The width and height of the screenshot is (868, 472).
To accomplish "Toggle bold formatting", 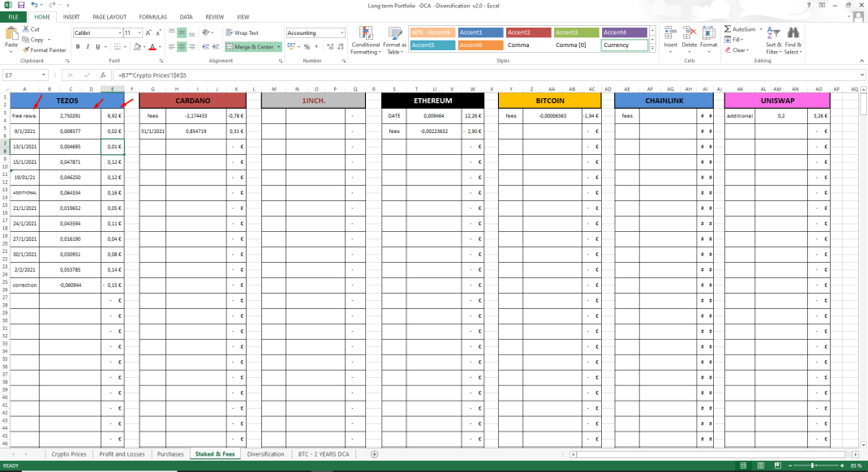I will point(78,47).
